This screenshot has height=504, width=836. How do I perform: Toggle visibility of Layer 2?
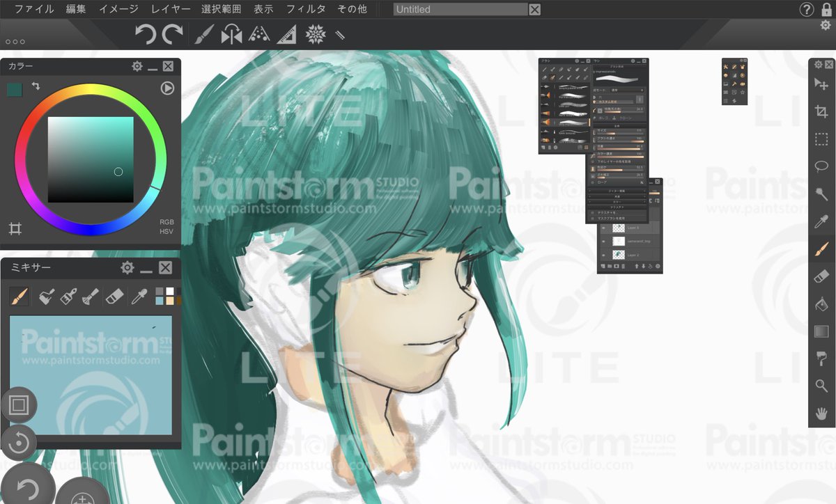(604, 255)
